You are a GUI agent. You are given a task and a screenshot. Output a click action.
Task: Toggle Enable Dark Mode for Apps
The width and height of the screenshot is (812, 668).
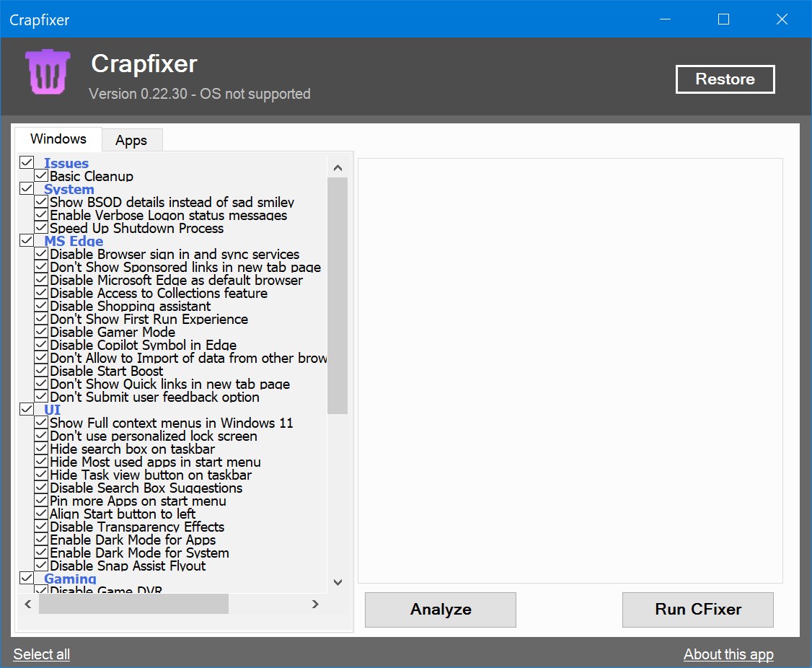tap(41, 540)
